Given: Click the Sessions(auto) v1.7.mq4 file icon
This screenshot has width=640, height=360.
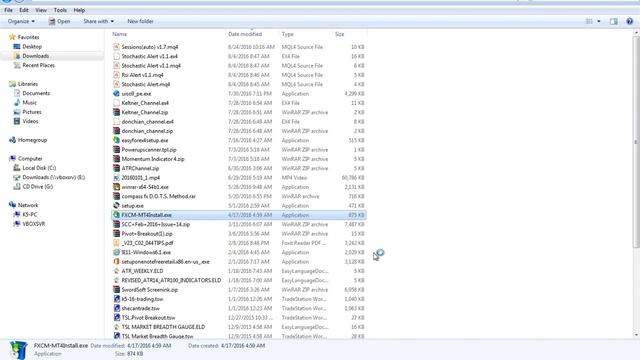Looking at the screenshot, I should click(x=116, y=47).
